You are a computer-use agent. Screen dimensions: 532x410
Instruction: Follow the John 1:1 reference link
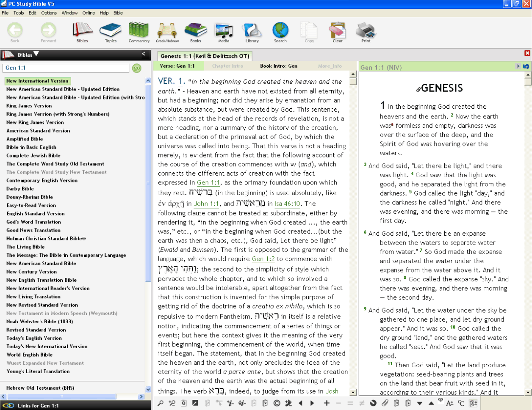[x=206, y=204]
